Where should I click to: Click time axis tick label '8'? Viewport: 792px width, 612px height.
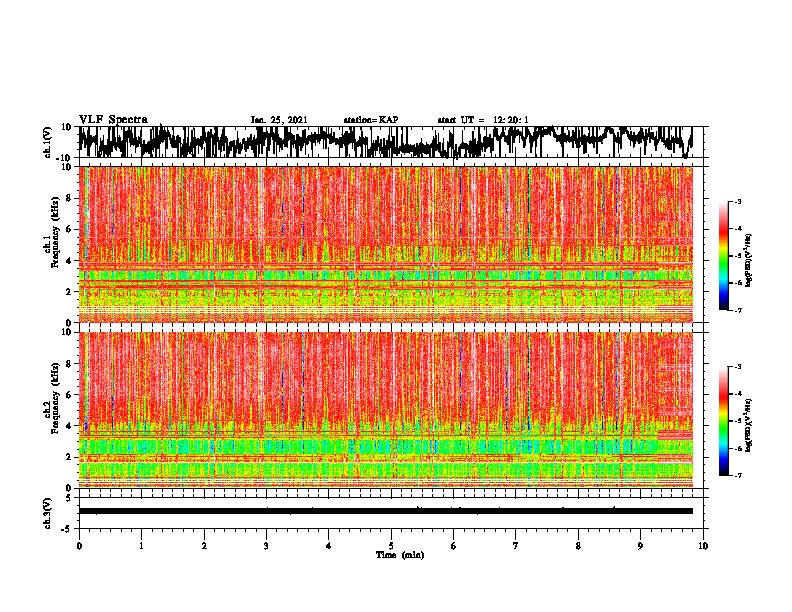point(578,546)
